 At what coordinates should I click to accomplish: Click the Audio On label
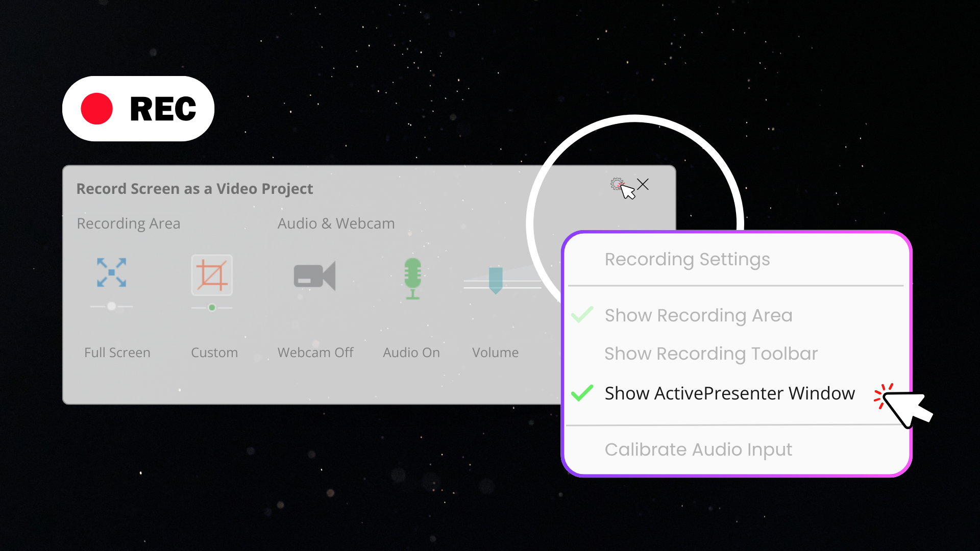[x=411, y=353]
